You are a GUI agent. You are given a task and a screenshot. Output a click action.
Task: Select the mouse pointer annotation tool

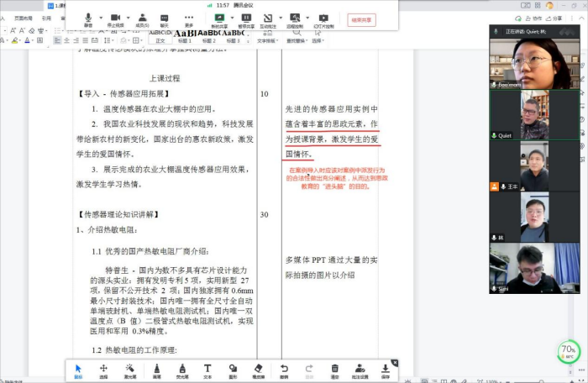78,370
